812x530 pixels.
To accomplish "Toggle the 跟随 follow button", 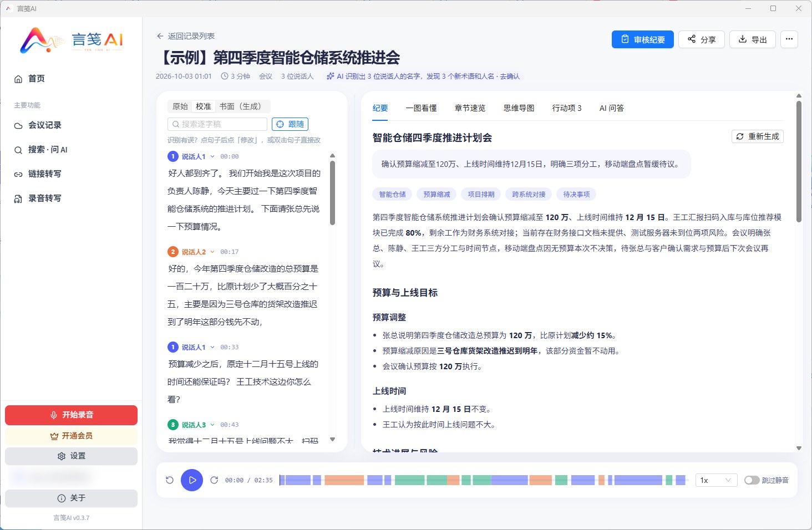I will click(290, 124).
